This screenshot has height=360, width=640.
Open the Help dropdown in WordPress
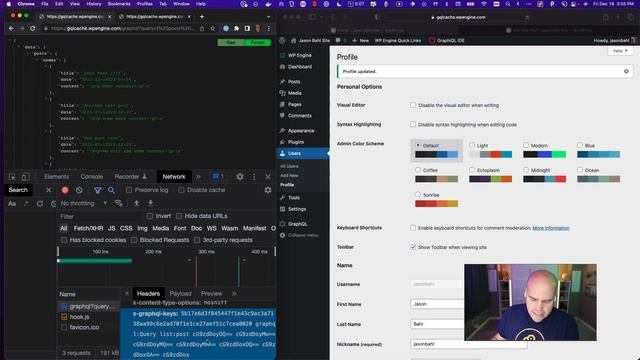pos(620,51)
